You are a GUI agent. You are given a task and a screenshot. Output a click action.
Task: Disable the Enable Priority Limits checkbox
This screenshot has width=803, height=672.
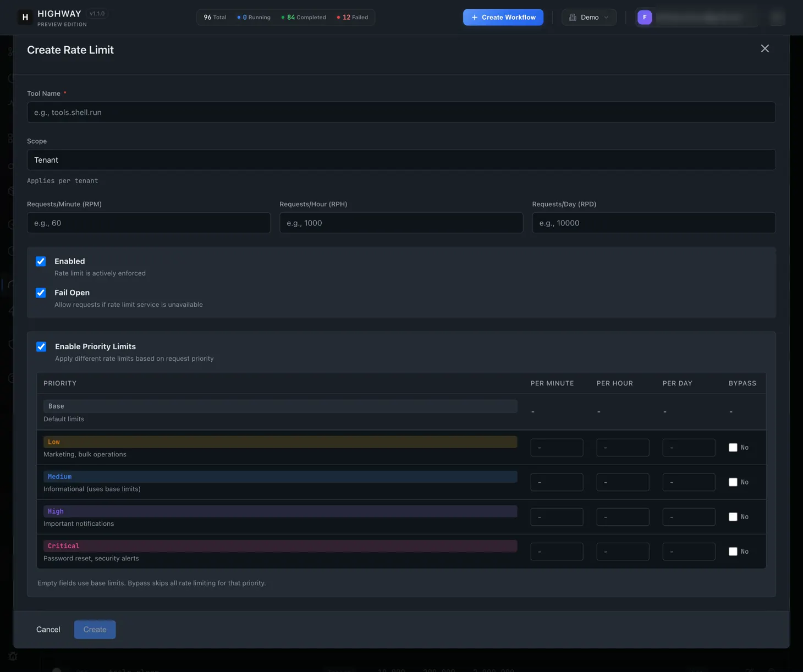click(41, 346)
